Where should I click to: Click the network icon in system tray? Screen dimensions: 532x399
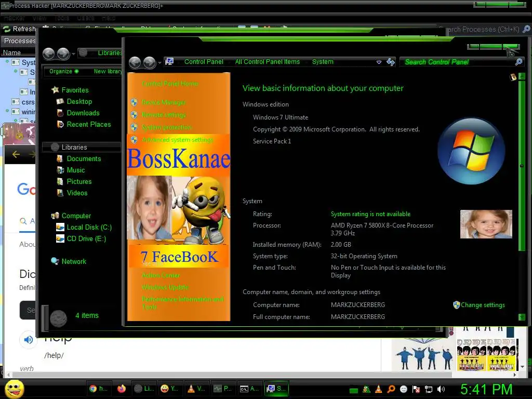coord(429,389)
